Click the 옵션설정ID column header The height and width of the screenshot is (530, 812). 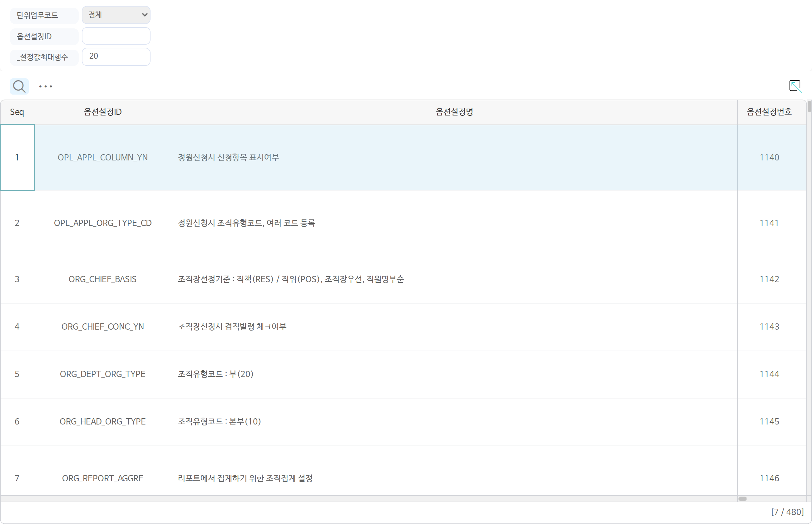click(103, 112)
